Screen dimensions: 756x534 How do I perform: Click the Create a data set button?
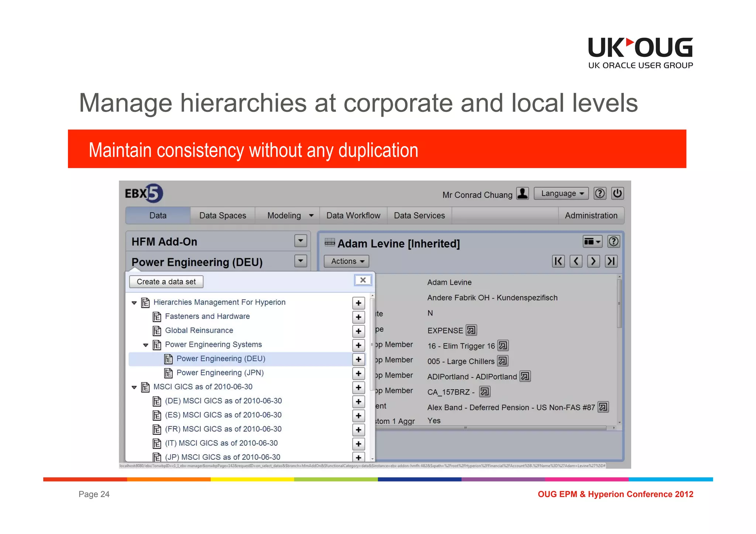click(166, 282)
